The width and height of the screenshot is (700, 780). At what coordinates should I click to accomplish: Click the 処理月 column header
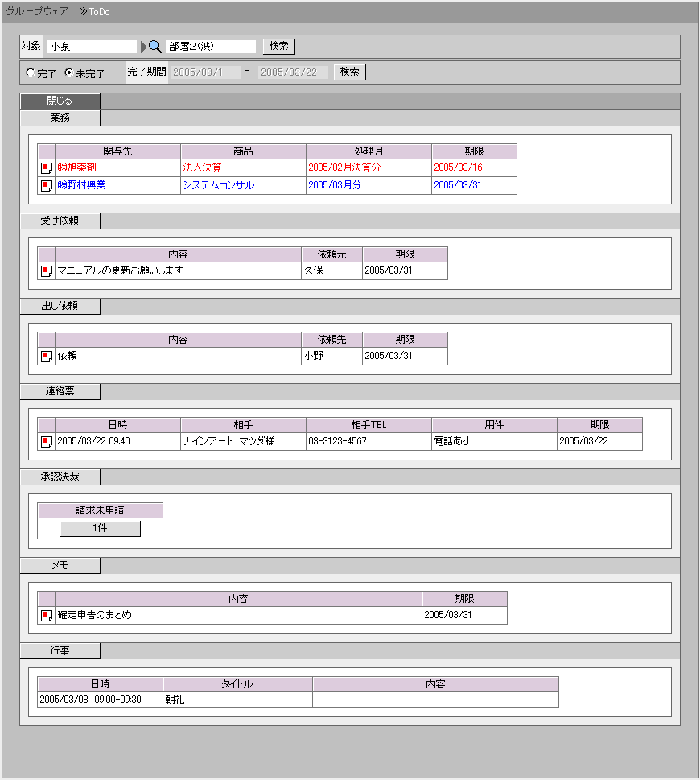pyautogui.click(x=369, y=151)
